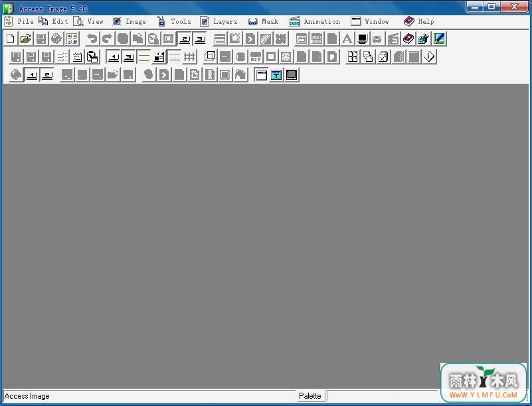Click the application icon in the title bar

(9, 9)
